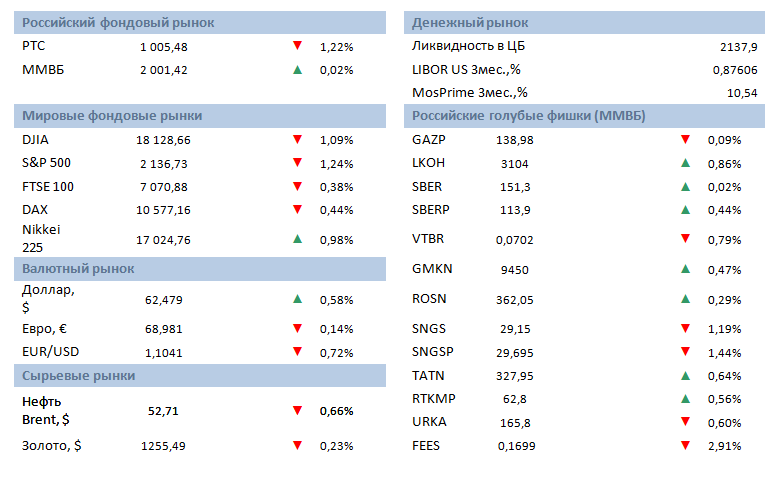The width and height of the screenshot is (781, 495).
Task: Select the S&P 500 value 2 136,73
Action: pos(162,163)
